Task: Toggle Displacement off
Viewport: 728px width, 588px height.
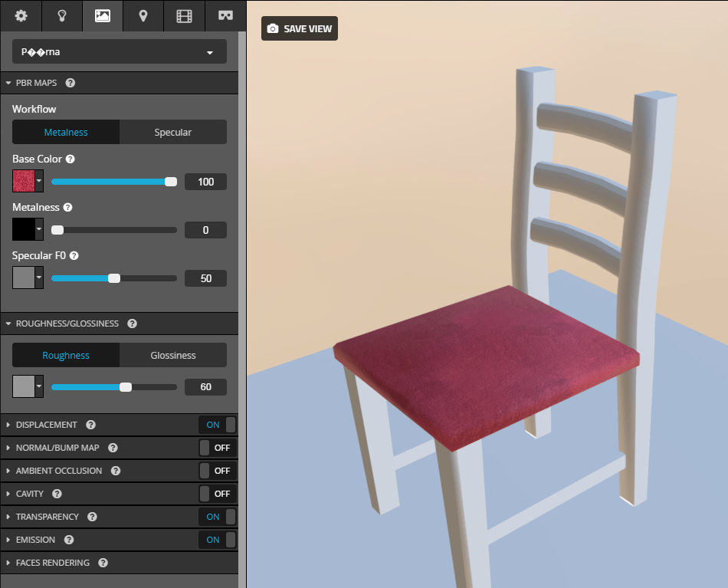Action: pyautogui.click(x=218, y=425)
